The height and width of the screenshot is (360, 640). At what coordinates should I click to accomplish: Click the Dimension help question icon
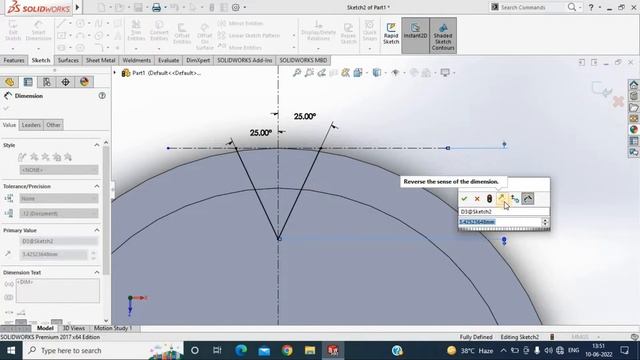[102, 96]
